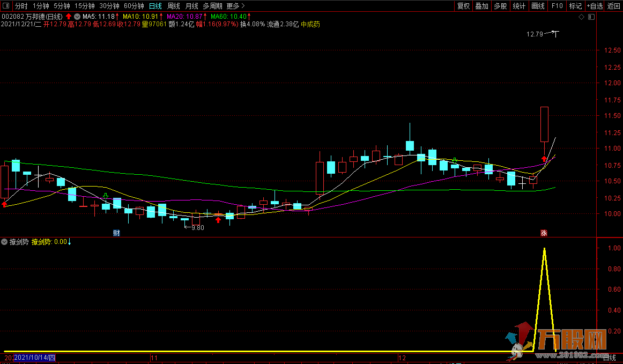Click the red arrow under the last candle
The image size is (623, 364).
[x=544, y=159]
